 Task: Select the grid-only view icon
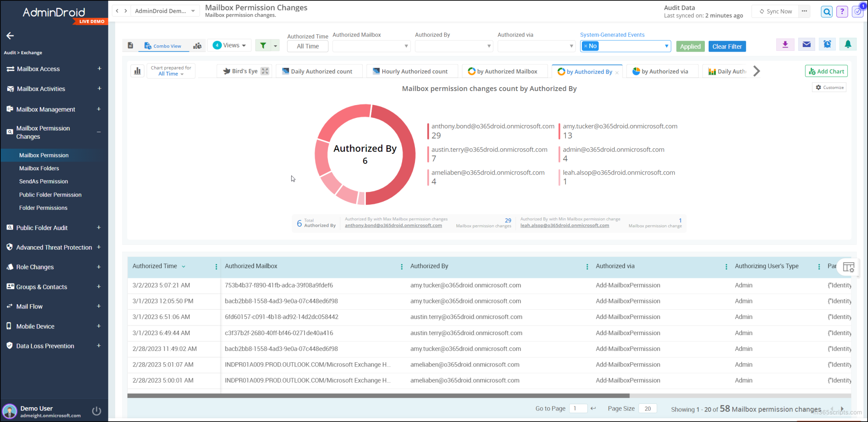[131, 45]
